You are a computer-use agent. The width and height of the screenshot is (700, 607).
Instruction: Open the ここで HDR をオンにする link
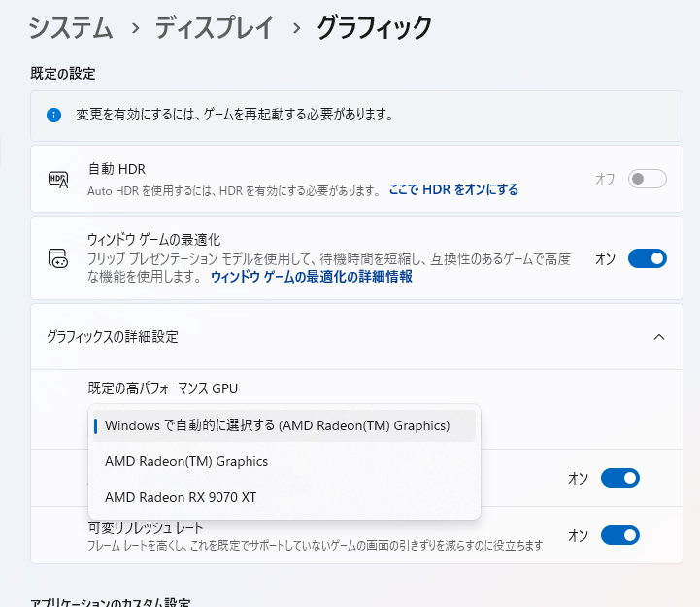453,189
